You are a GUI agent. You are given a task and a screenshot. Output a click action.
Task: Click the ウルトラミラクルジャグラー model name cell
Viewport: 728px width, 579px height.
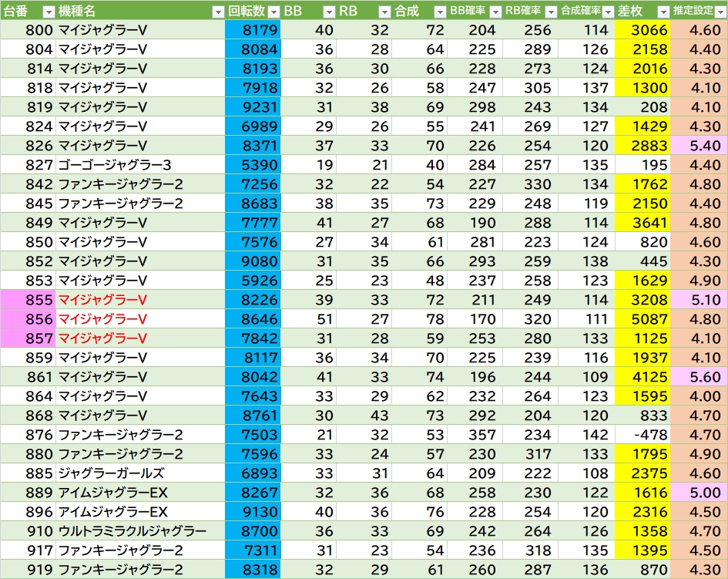click(140, 531)
